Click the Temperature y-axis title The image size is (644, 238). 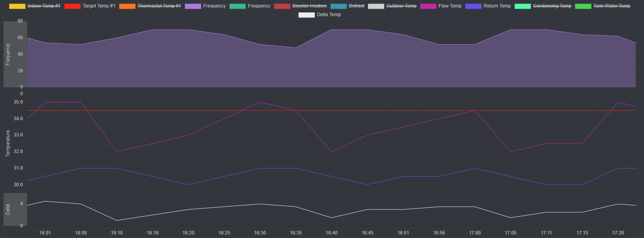click(x=8, y=143)
